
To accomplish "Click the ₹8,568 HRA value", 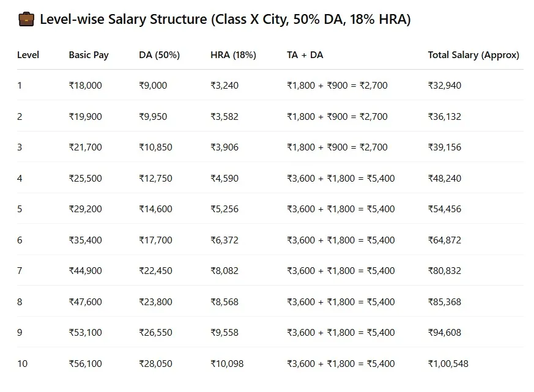I will (x=224, y=302).
